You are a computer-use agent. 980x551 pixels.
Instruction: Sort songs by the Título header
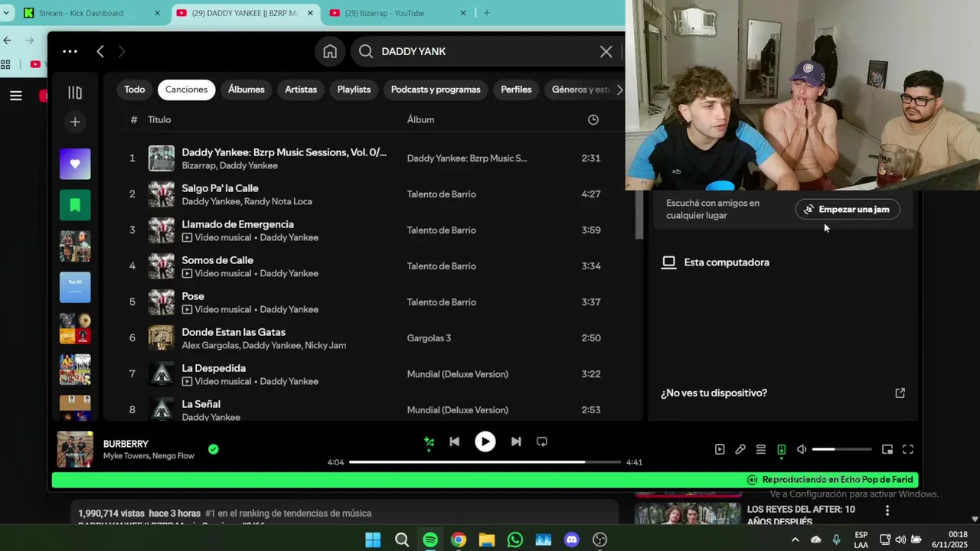tap(159, 119)
